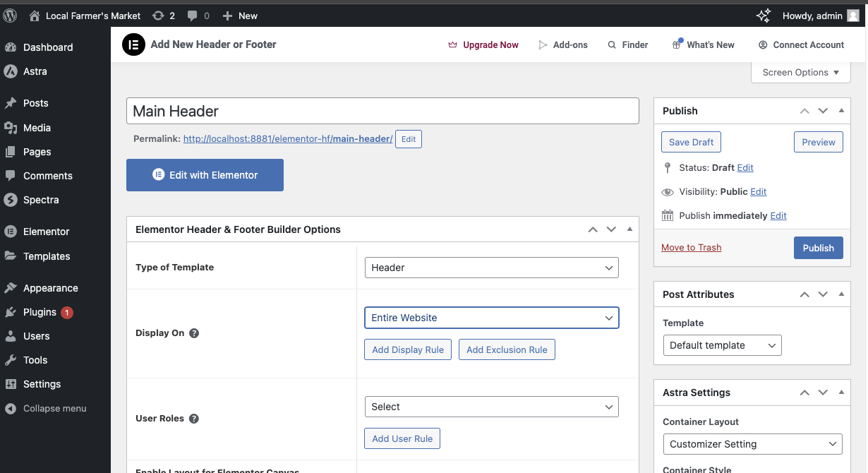
Task: Click the Save Draft button
Action: pos(691,142)
